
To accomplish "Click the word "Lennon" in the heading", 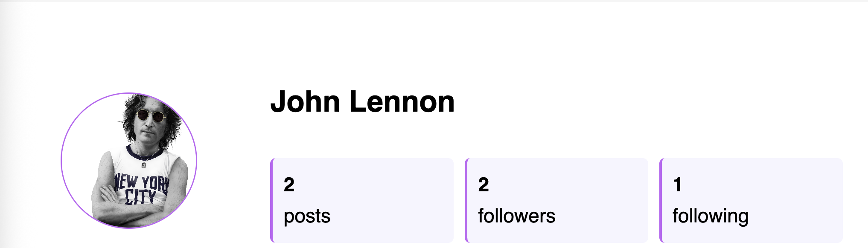I will [x=402, y=102].
